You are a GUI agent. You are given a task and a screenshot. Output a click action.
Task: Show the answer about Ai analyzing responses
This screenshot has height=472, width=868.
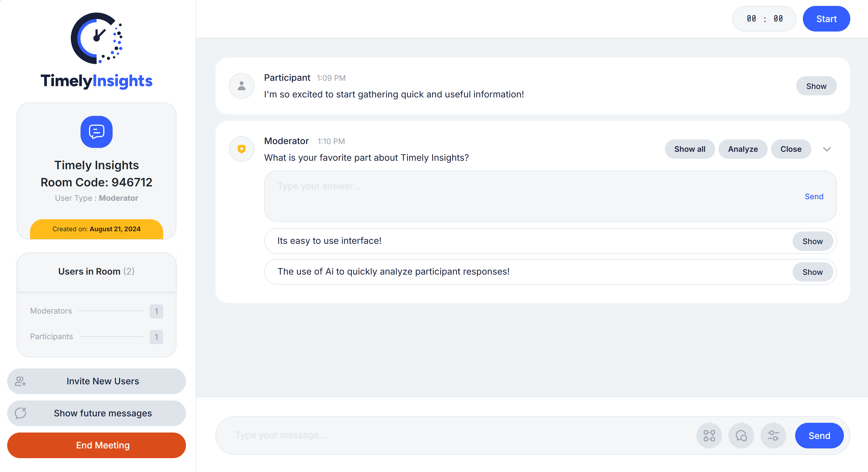coord(812,272)
